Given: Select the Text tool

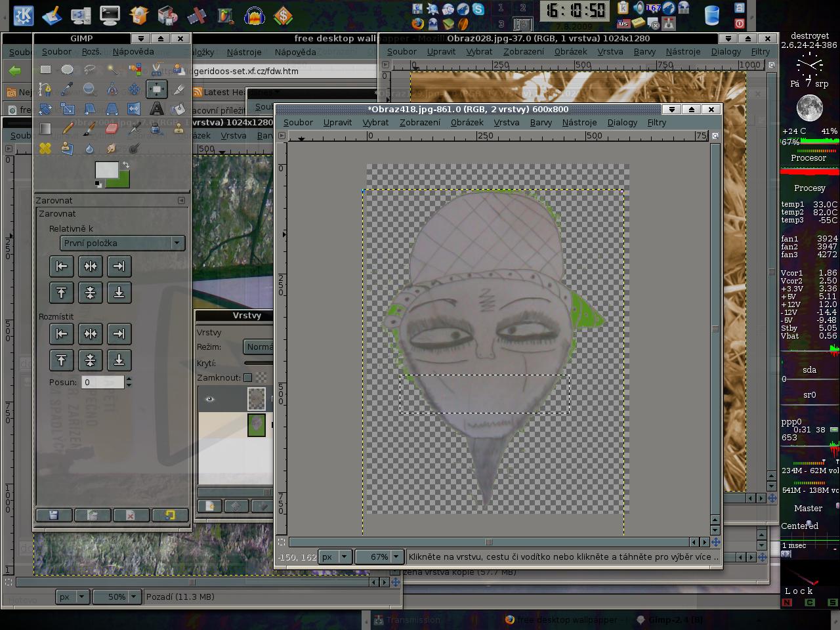Looking at the screenshot, I should 157,109.
